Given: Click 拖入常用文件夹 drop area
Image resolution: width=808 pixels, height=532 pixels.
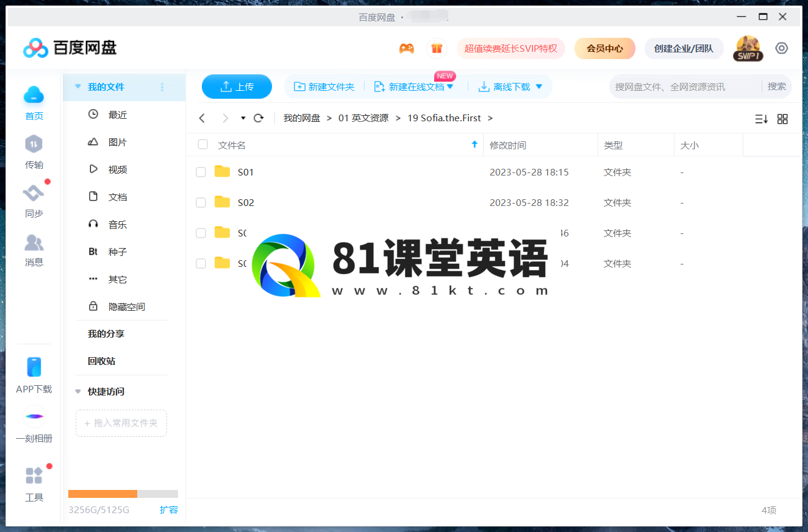Looking at the screenshot, I should [121, 423].
